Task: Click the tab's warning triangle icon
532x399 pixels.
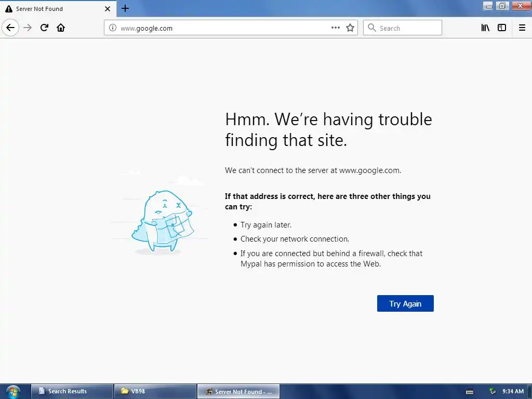Action: pyautogui.click(x=9, y=9)
